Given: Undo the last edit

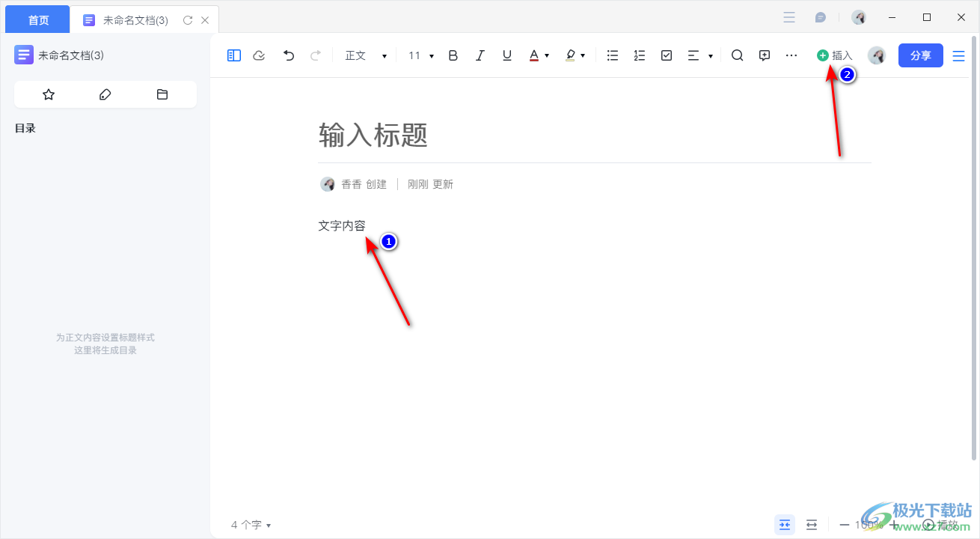Looking at the screenshot, I should [289, 55].
